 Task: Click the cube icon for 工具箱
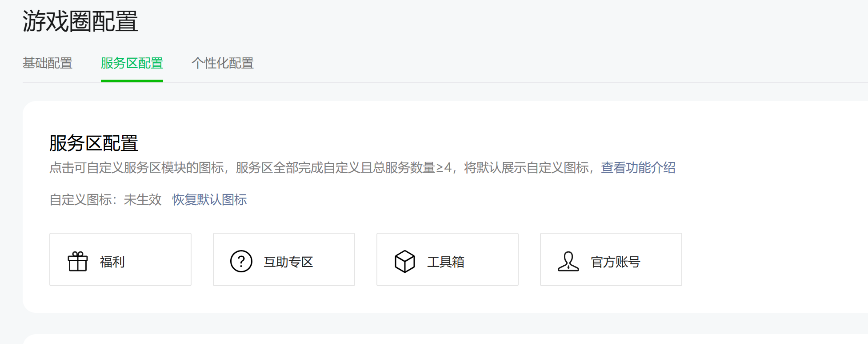[x=404, y=261]
